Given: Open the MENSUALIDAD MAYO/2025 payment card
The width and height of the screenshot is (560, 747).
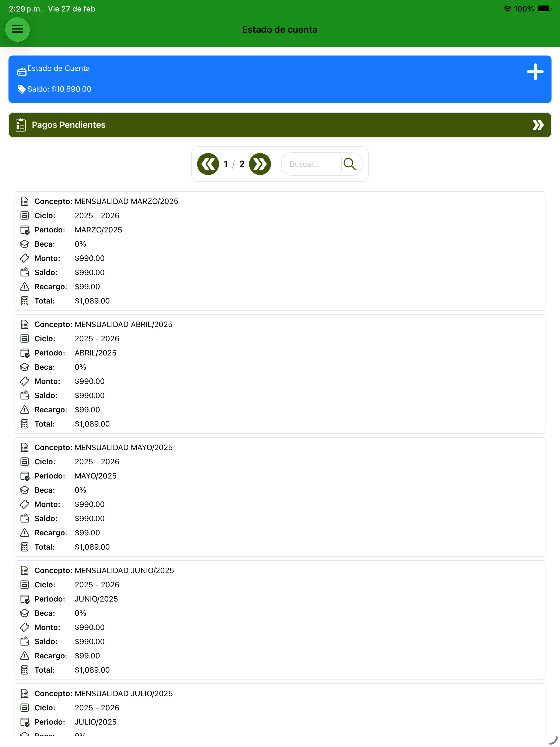Looking at the screenshot, I should pos(280,497).
